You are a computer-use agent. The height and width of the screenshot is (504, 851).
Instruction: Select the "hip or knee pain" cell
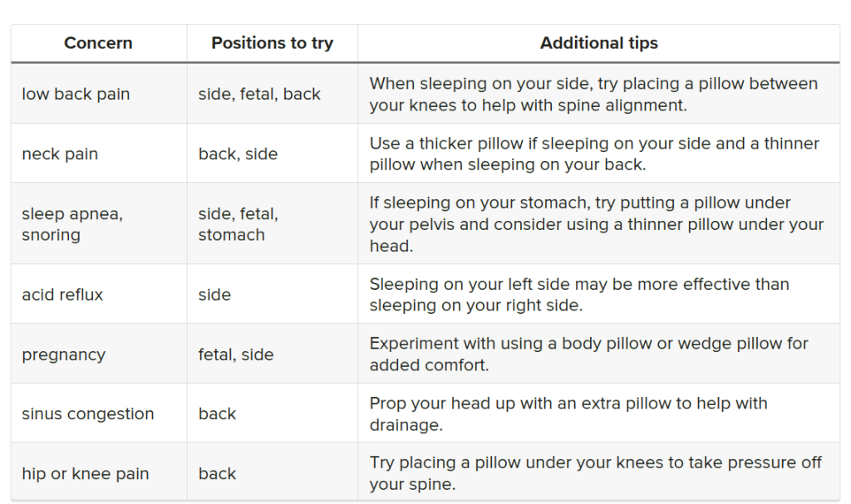86,473
